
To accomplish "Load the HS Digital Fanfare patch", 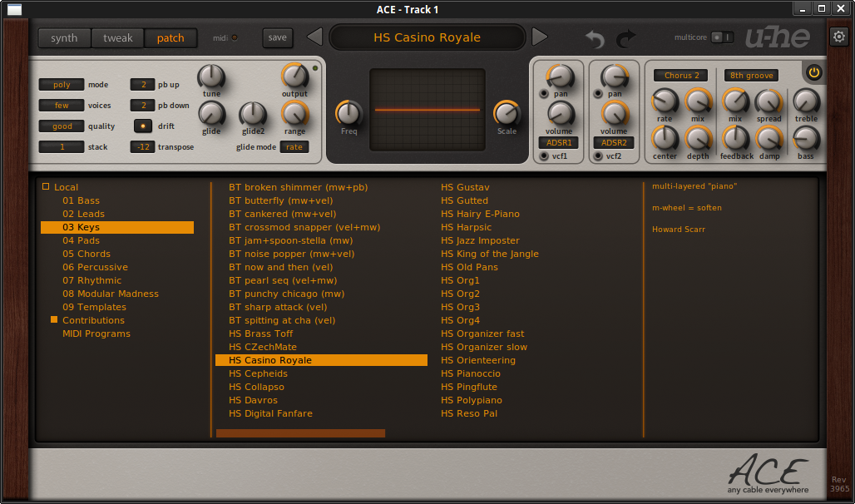I will (270, 413).
